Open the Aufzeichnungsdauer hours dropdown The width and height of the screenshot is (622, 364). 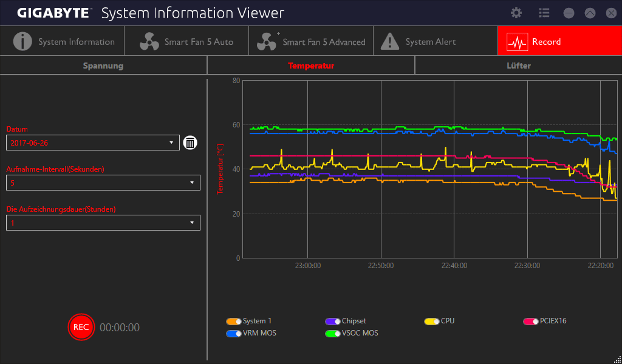tap(103, 223)
